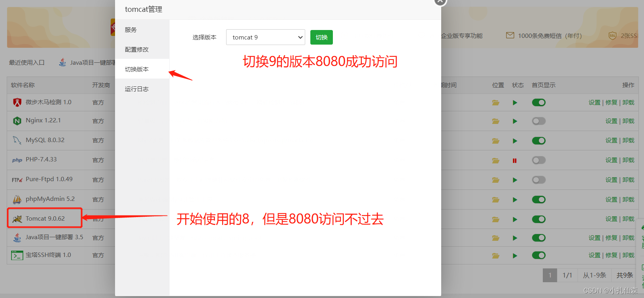The width and height of the screenshot is (644, 298).
Task: Click running status icon of 宝塔SSH终端
Action: coord(515,256)
